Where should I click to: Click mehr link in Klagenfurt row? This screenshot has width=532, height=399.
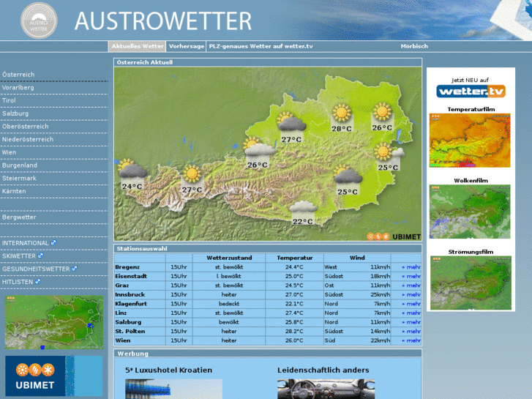(411, 304)
